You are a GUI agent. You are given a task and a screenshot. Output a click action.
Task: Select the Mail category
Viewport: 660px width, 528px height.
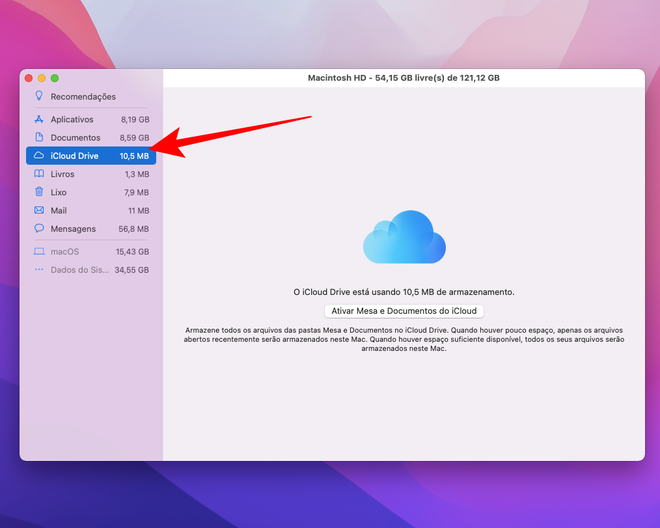(x=91, y=210)
